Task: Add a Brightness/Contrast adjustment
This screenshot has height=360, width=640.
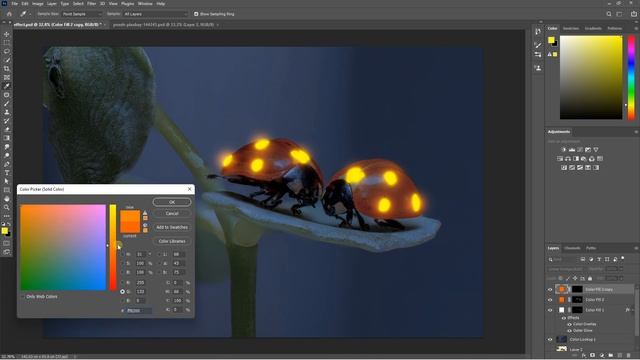Action: 564,150
